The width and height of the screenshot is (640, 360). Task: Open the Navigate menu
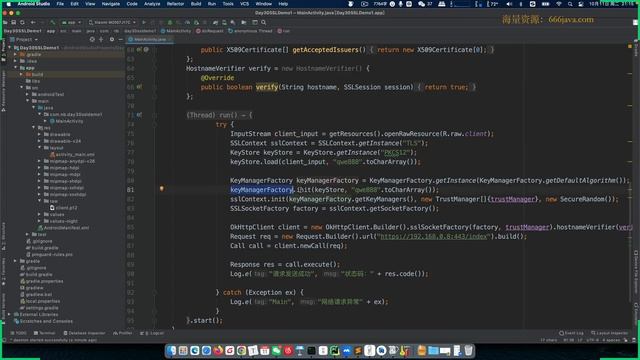coord(111,4)
